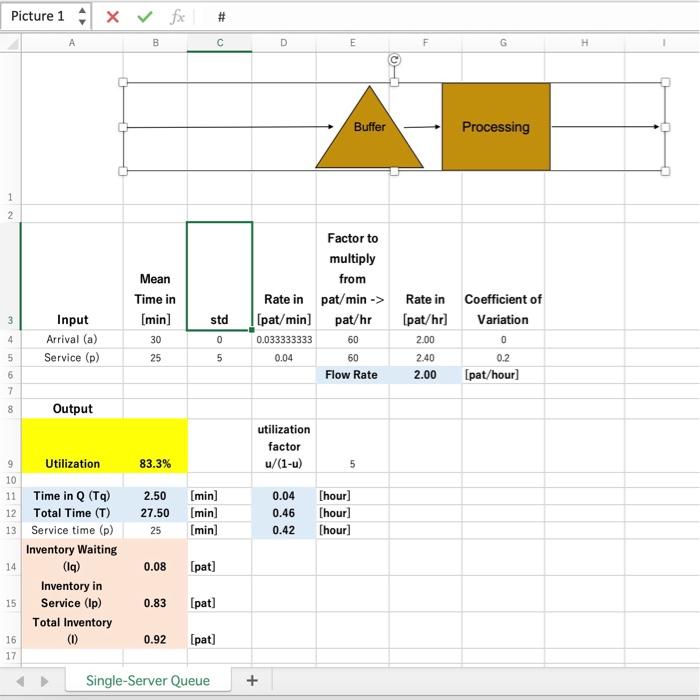
Task: Click the top-middle picture resize handle
Action: pyautogui.click(x=394, y=82)
